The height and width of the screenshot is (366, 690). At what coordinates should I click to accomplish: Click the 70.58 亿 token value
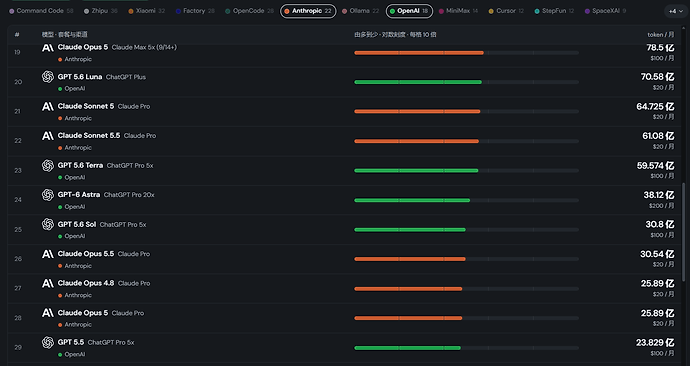[657, 77]
